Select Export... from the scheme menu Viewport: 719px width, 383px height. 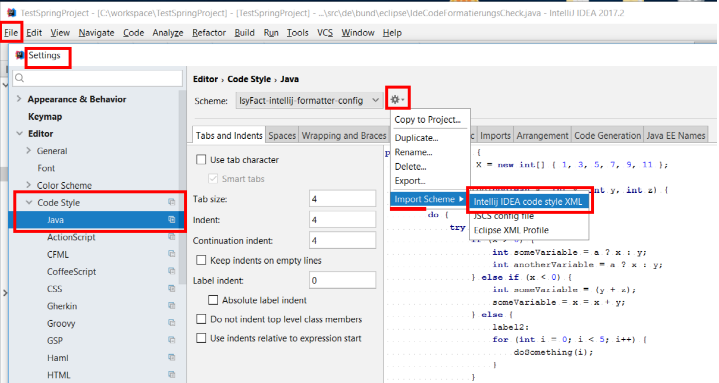[410, 181]
